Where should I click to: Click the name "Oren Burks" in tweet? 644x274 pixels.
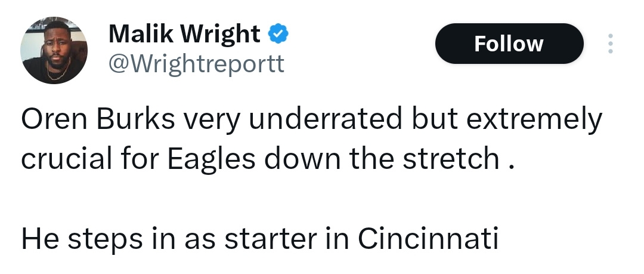[x=98, y=120]
